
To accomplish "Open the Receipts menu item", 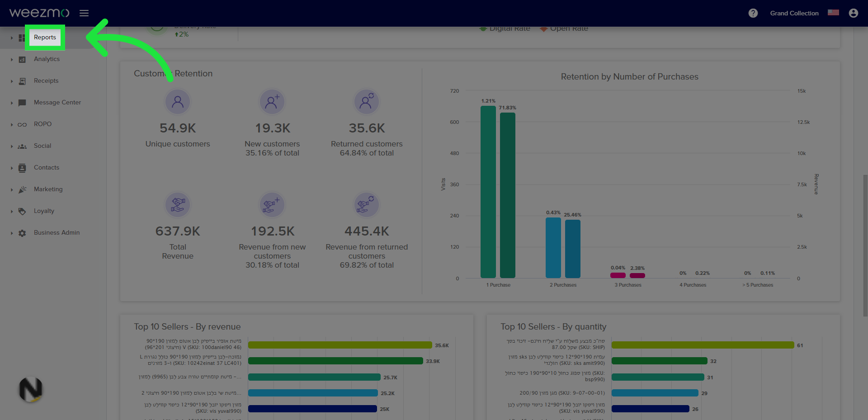I will pyautogui.click(x=46, y=80).
